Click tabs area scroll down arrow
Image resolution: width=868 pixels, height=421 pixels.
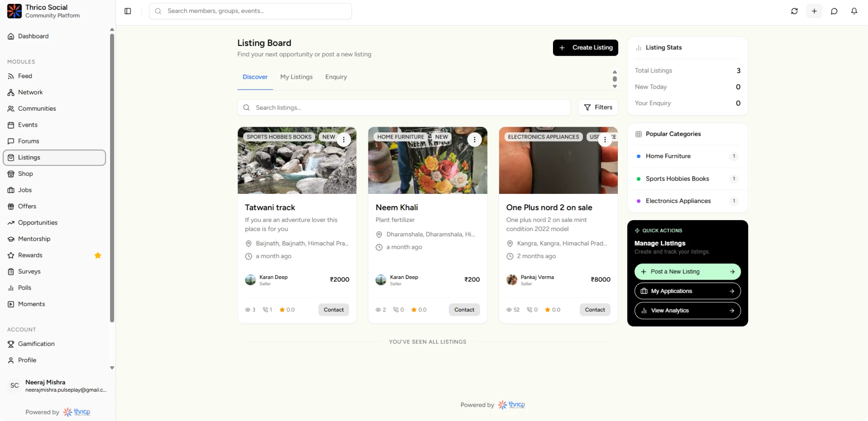click(x=615, y=87)
